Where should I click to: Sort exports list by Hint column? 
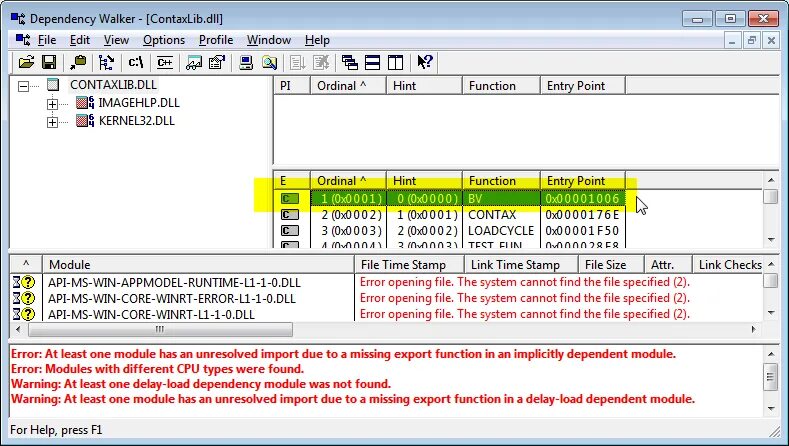click(424, 181)
